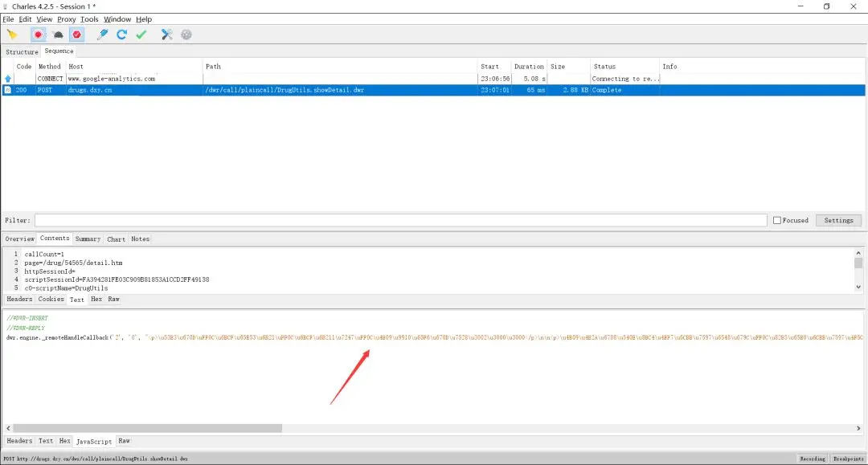Open the Summary tab
868x465 pixels.
[88, 239]
